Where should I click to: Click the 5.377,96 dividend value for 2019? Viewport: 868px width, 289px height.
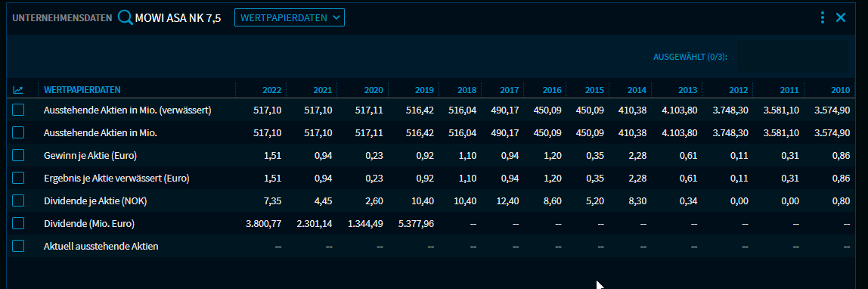417,224
